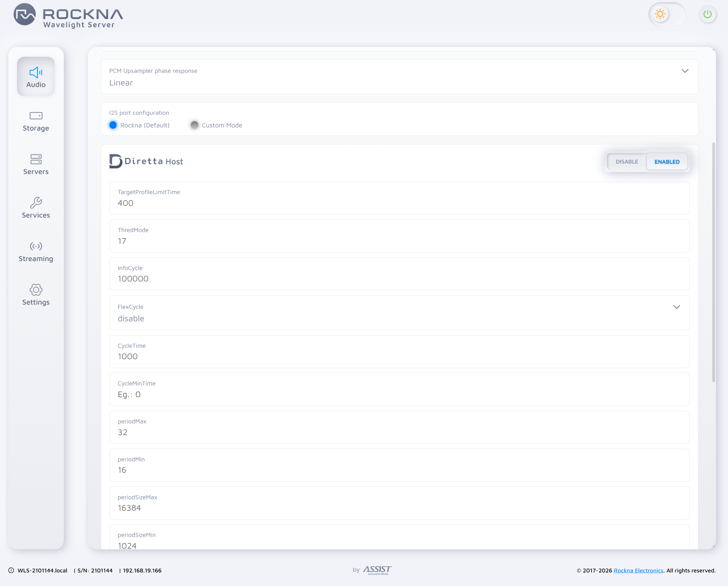Screen dimensions: 728x586
Task: Click the periodSizeMin field
Action: tap(399, 537)
